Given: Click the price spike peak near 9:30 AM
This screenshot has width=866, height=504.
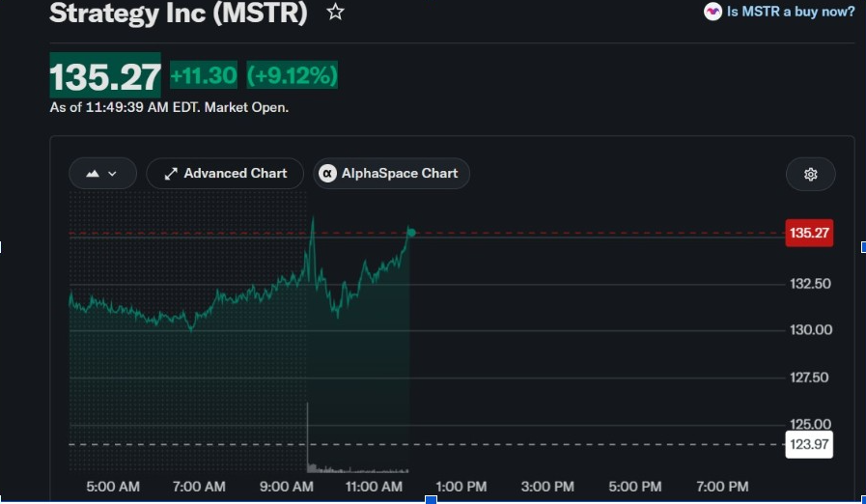Looking at the screenshot, I should pyautogui.click(x=313, y=218).
